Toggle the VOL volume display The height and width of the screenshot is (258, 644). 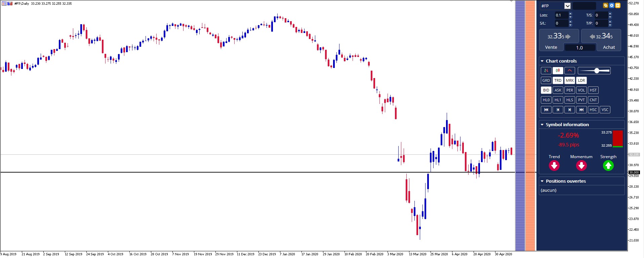581,90
